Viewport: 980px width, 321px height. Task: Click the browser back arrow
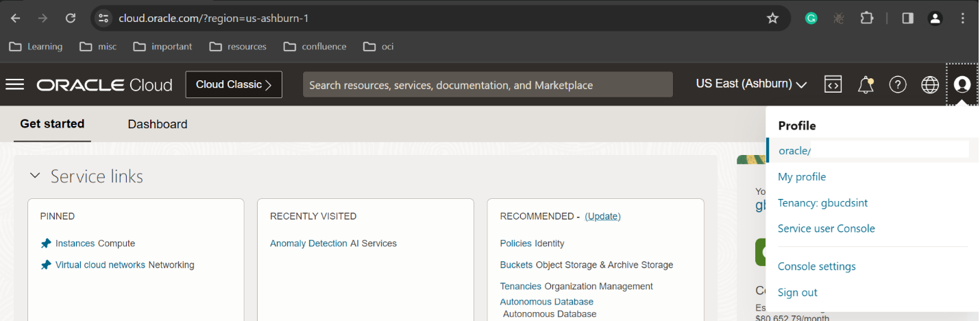(15, 19)
